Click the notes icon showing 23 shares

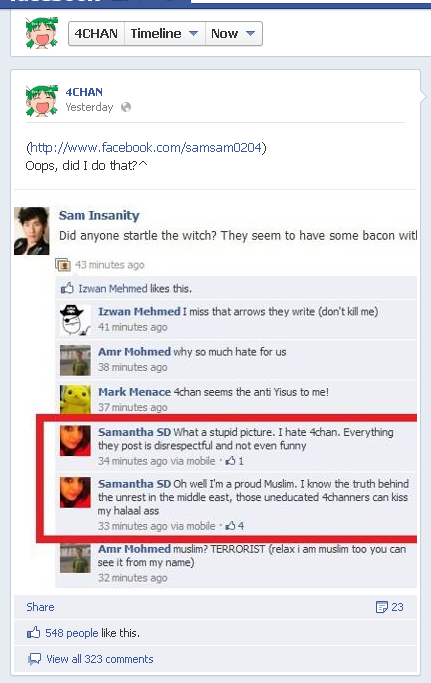click(381, 607)
